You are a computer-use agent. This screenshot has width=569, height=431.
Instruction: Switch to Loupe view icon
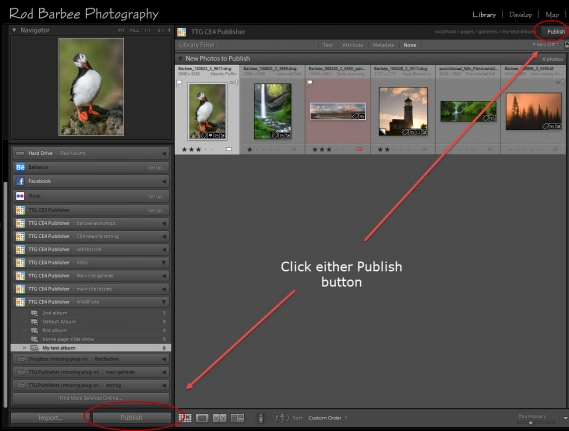point(202,418)
